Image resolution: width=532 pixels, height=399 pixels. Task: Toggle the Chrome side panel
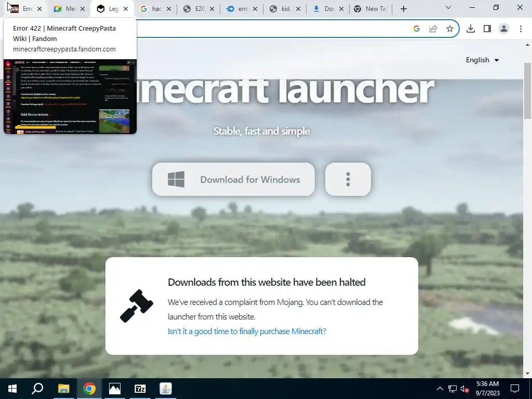[x=487, y=29]
